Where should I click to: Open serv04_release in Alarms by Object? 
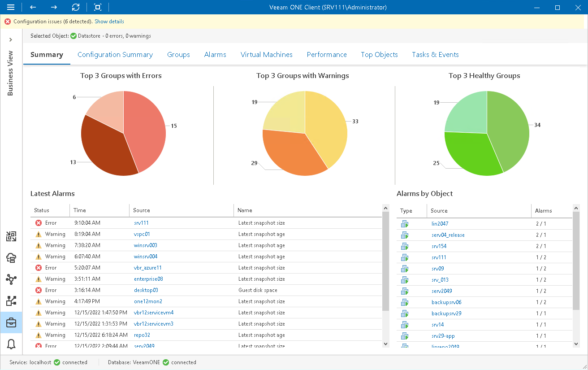point(448,235)
